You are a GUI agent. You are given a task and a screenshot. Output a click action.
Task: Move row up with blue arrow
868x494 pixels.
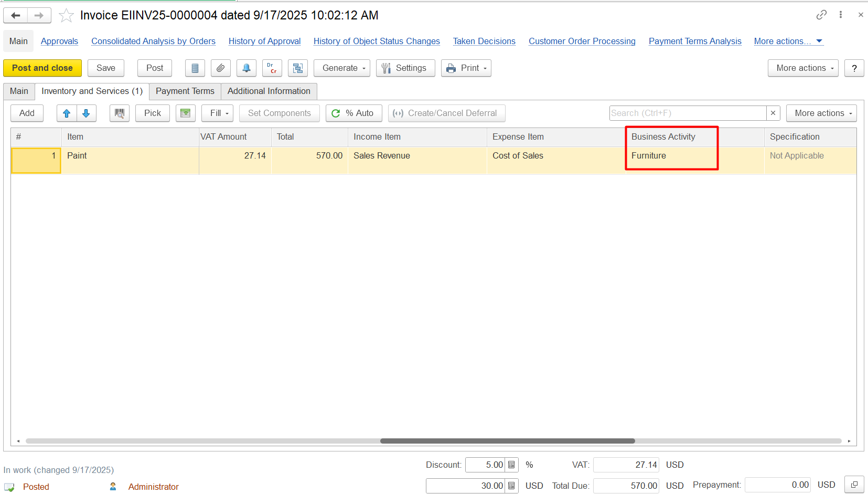pos(67,113)
